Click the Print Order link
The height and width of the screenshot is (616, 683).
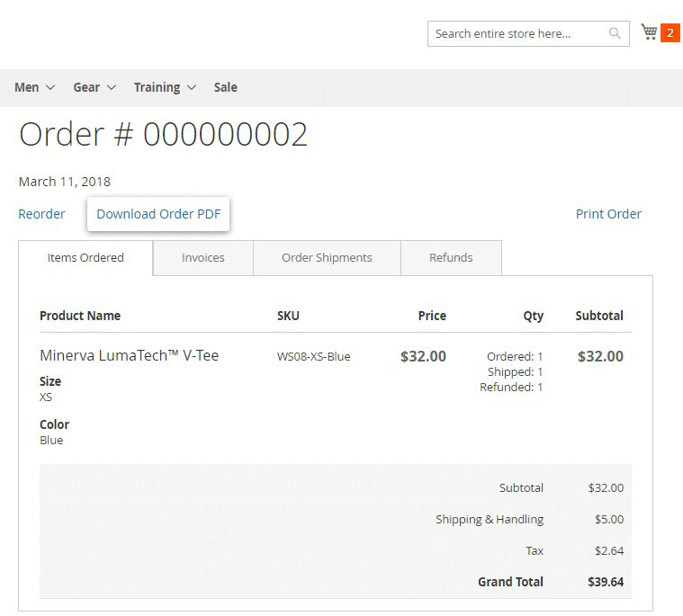tap(608, 214)
